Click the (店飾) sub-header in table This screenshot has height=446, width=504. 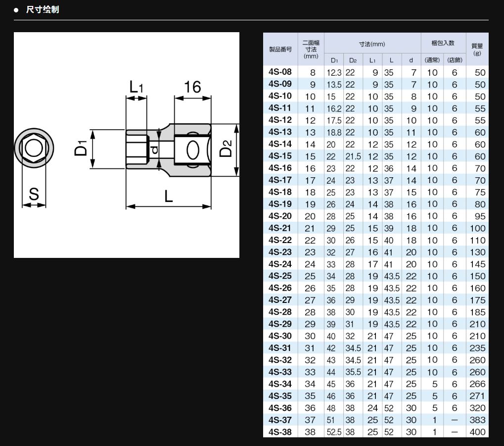click(x=455, y=60)
